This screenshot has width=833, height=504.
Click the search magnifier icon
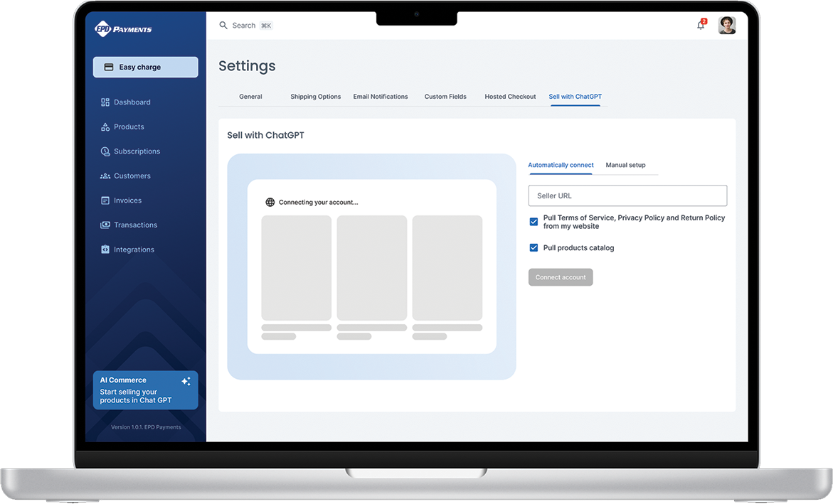[x=223, y=26]
